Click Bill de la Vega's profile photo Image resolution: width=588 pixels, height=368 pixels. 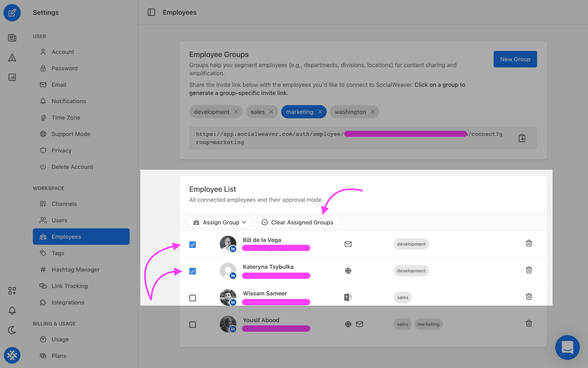228,244
